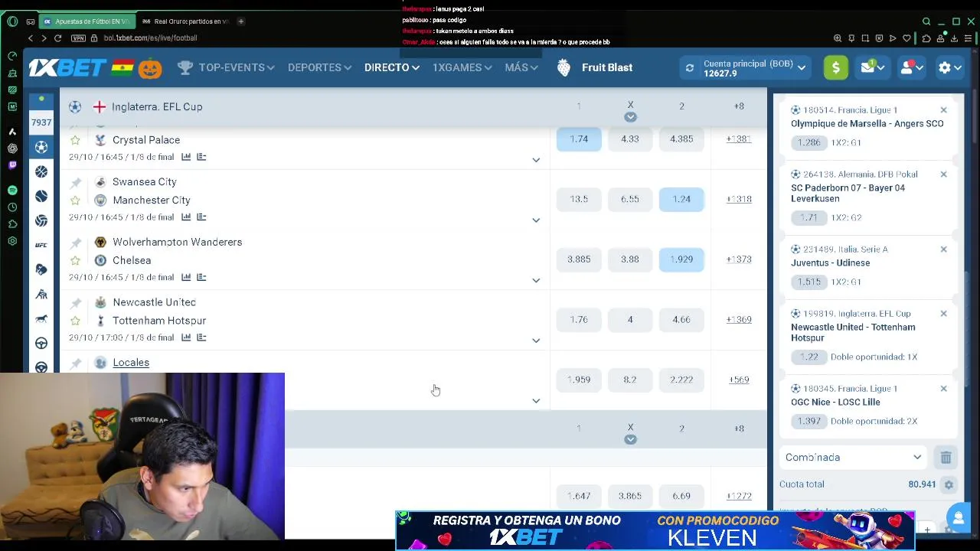Image resolution: width=980 pixels, height=551 pixels.
Task: Open the Cuota total settings gear
Action: click(949, 484)
